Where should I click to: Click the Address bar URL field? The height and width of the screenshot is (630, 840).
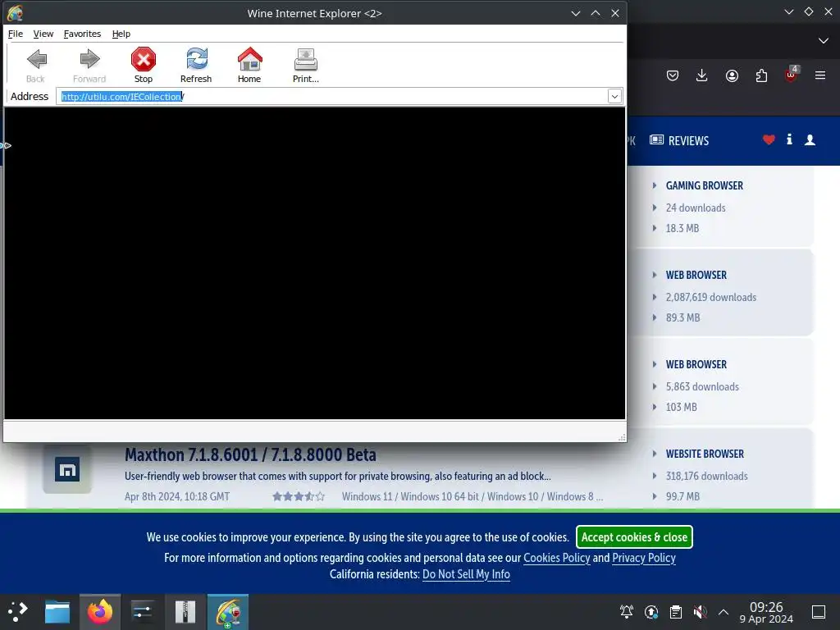click(332, 97)
